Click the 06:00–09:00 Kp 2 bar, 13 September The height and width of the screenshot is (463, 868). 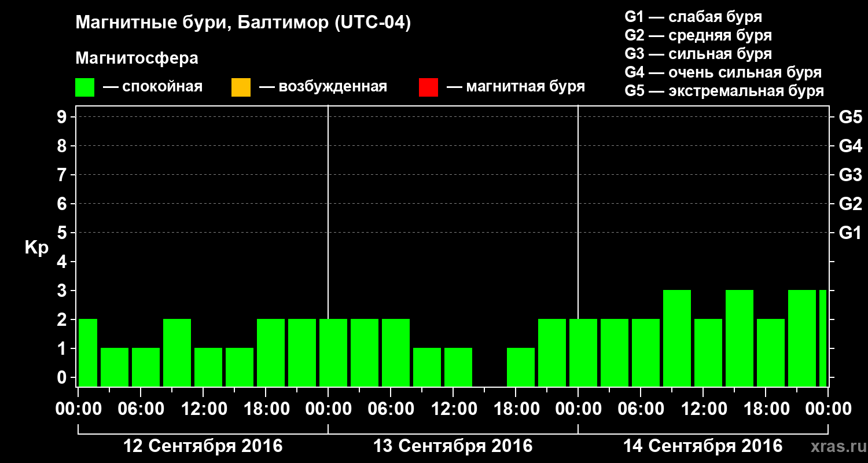(396, 352)
